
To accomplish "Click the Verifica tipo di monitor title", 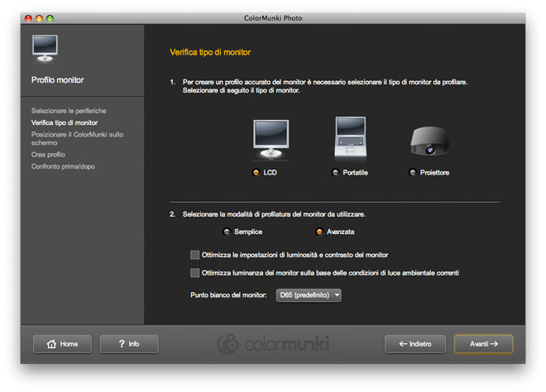I will click(210, 52).
